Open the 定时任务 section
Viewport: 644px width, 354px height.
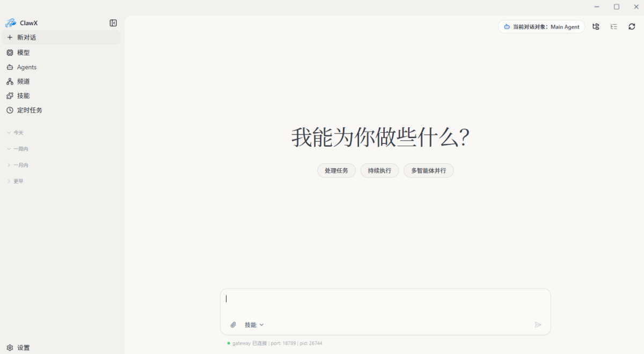click(x=61, y=110)
